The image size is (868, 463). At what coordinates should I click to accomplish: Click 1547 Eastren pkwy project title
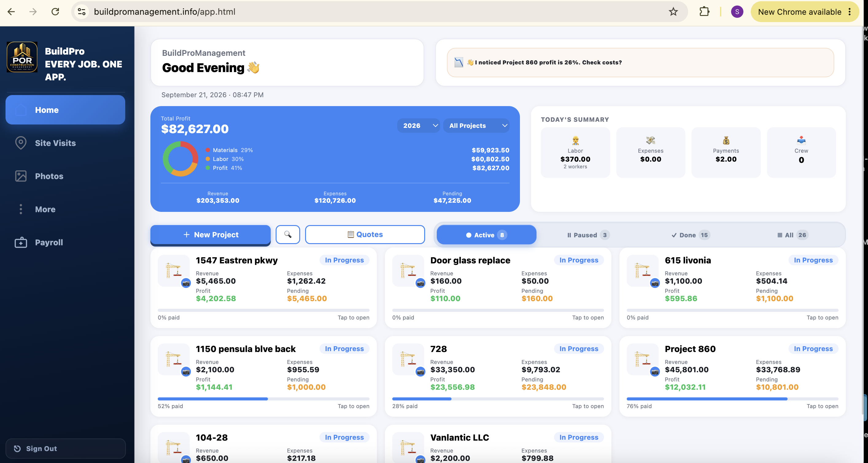pyautogui.click(x=237, y=260)
